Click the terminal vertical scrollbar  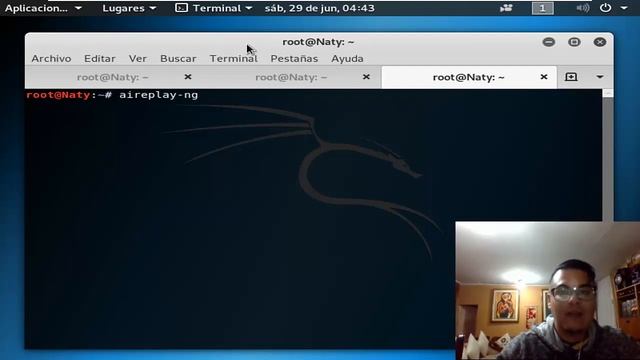tap(608, 156)
